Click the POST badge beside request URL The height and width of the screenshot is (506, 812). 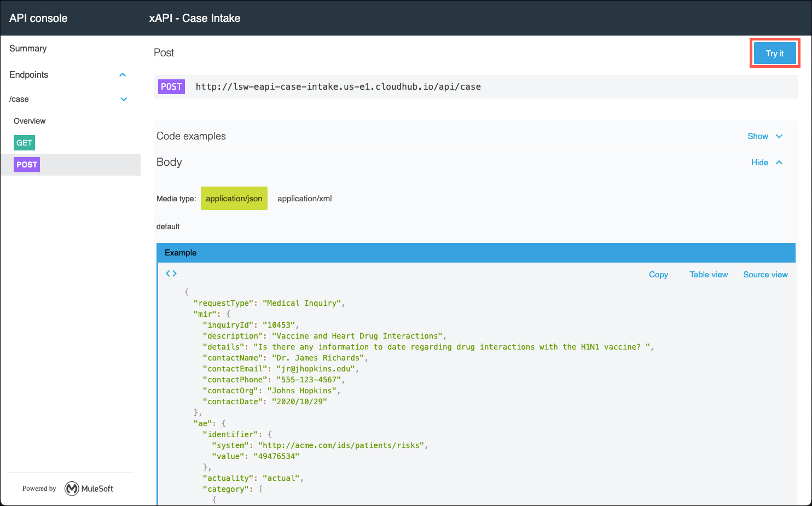171,86
